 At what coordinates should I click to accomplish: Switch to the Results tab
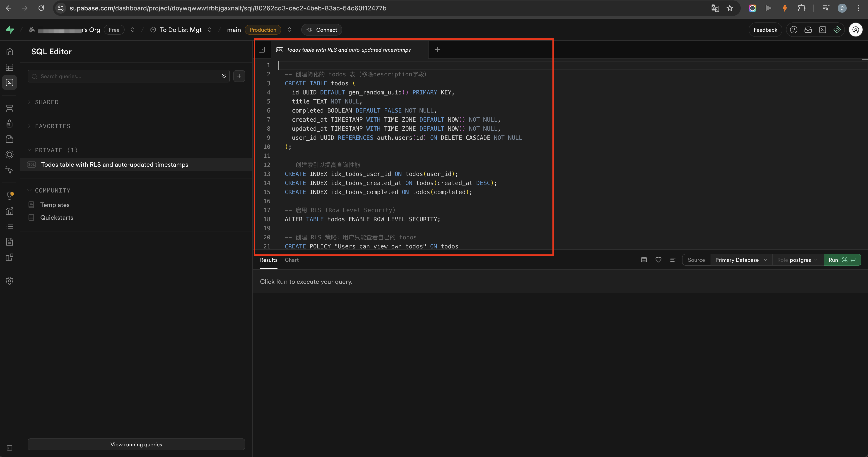tap(269, 260)
